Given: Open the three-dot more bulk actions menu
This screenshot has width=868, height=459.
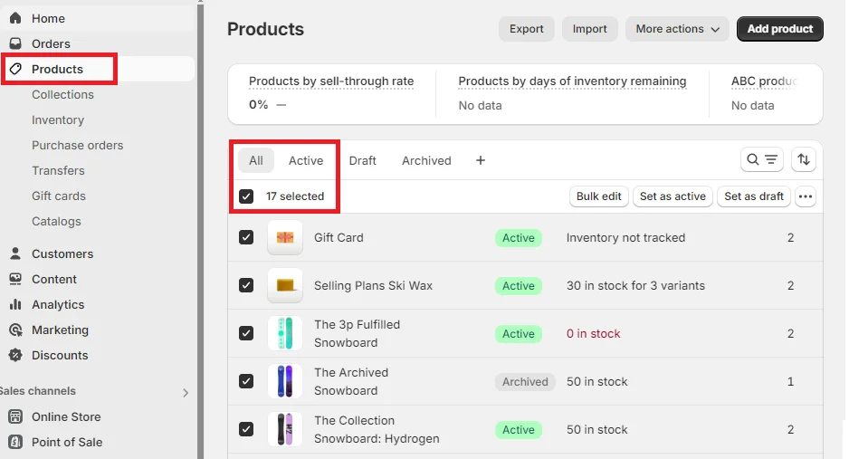Looking at the screenshot, I should coord(806,196).
